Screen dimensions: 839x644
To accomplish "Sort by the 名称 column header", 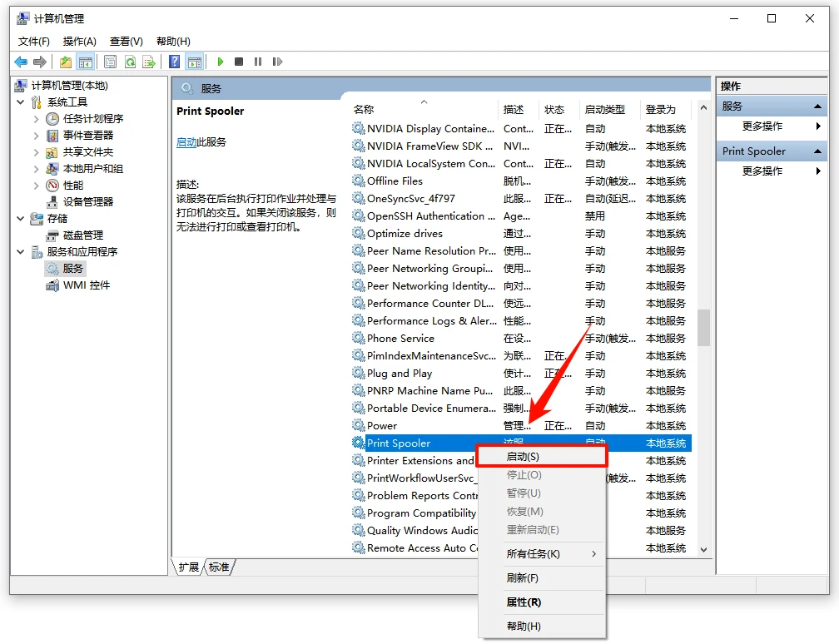I will [x=424, y=109].
